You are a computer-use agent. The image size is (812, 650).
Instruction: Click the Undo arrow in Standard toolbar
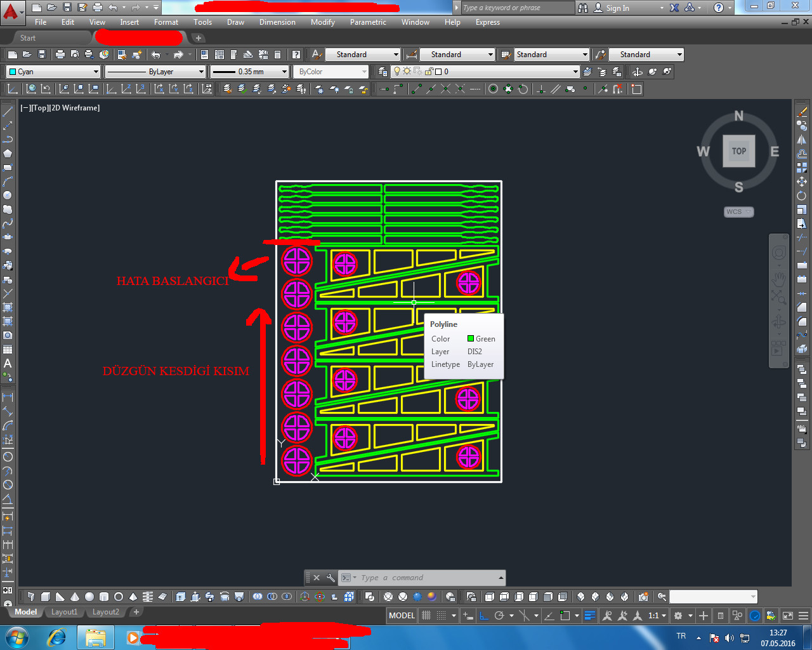point(156,55)
